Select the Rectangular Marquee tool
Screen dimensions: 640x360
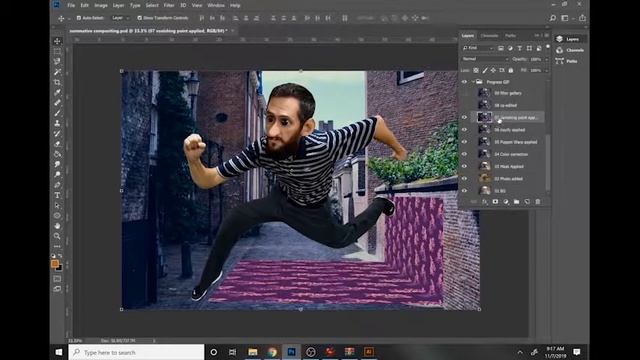[57, 51]
